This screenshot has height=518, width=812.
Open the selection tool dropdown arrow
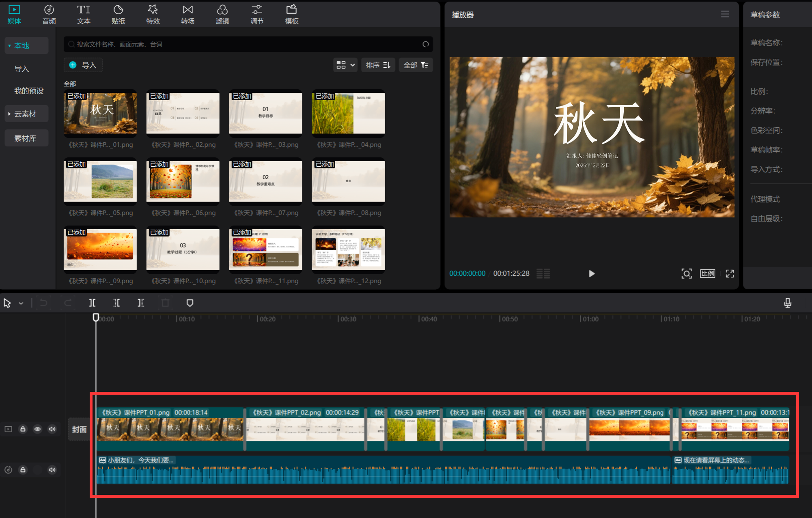21,303
